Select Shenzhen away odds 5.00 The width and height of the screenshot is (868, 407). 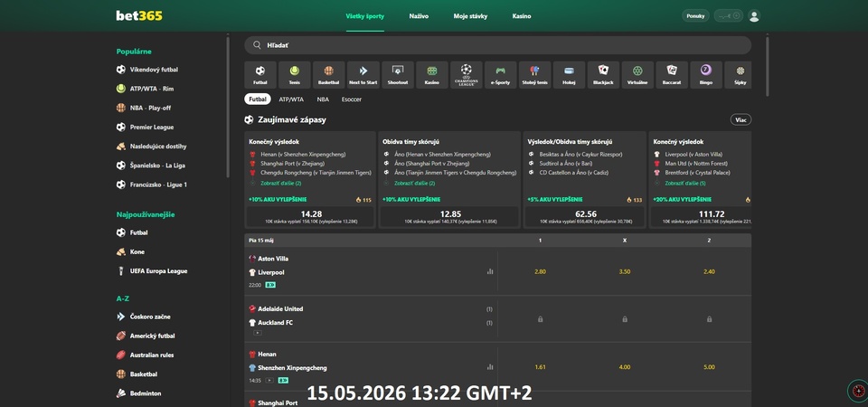709,367
